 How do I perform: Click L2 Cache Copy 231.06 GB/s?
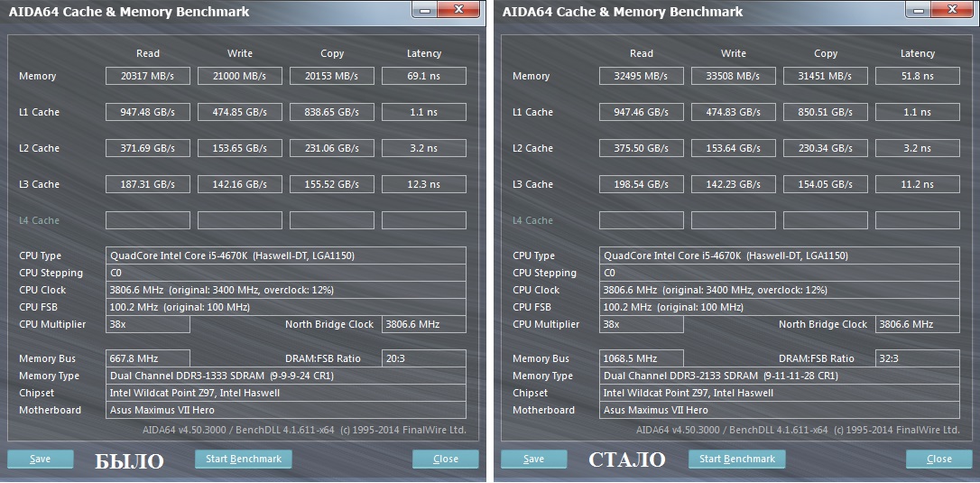pyautogui.click(x=332, y=148)
